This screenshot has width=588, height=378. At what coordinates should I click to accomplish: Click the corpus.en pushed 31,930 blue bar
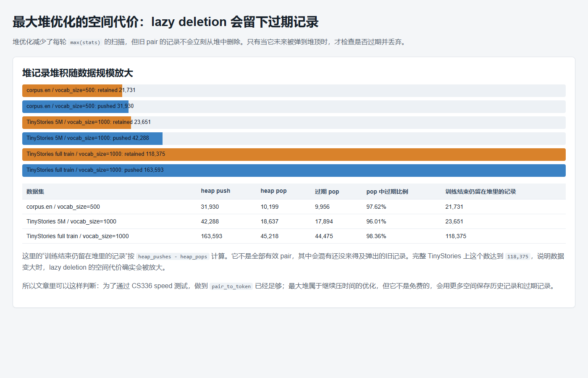coord(75,106)
